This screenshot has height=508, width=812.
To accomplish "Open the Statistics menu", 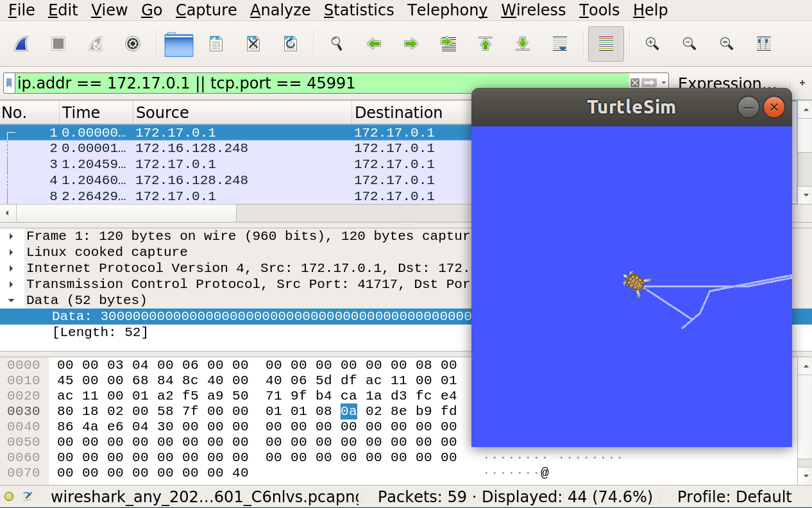I will coord(359,10).
